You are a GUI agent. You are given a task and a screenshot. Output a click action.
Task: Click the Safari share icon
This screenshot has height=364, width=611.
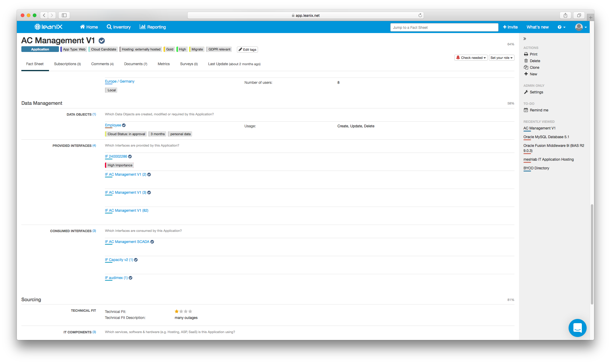[x=565, y=15]
